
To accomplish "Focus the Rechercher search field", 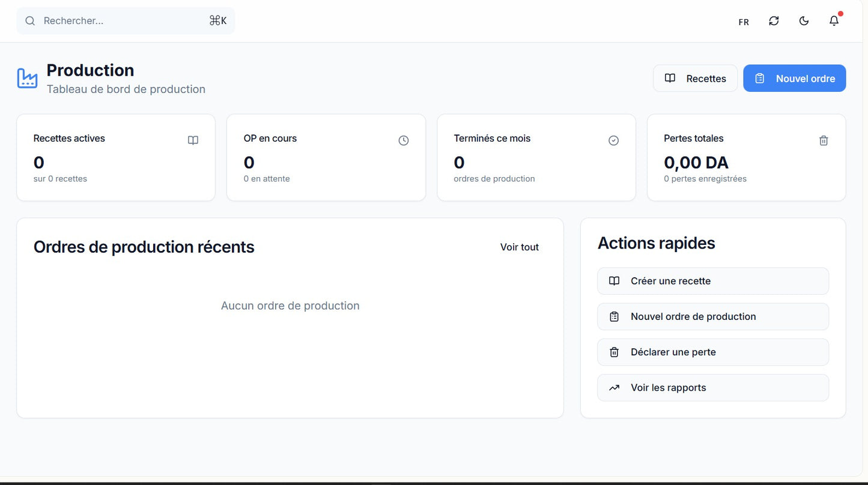I will point(120,21).
